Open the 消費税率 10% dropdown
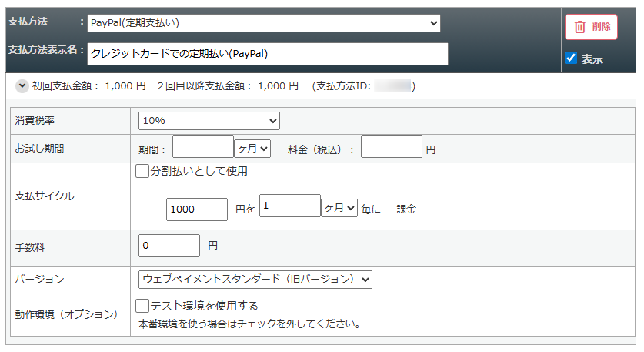 [x=209, y=121]
